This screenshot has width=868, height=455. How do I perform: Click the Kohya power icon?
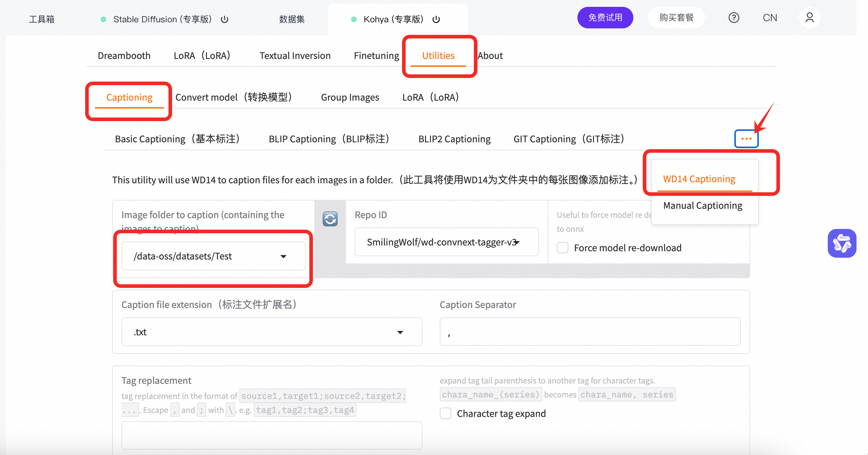(436, 19)
